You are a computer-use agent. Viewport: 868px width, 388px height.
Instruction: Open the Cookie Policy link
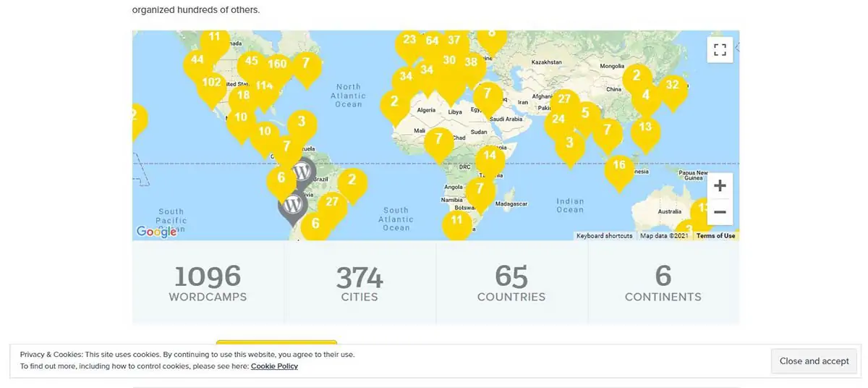coord(274,366)
